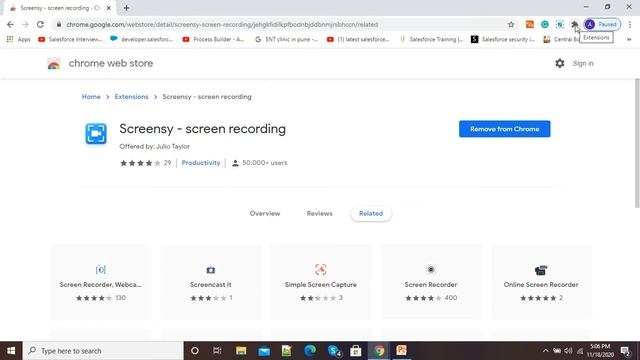640x360 pixels.
Task: Open the notification center icon
Action: (625, 351)
